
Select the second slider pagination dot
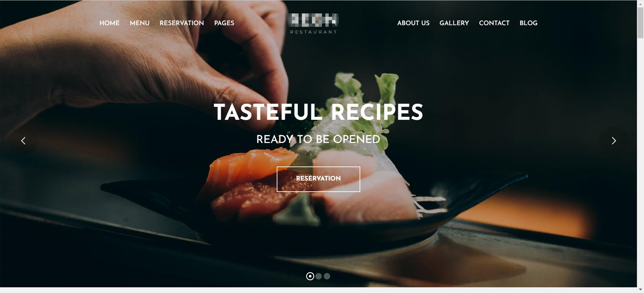(x=319, y=276)
